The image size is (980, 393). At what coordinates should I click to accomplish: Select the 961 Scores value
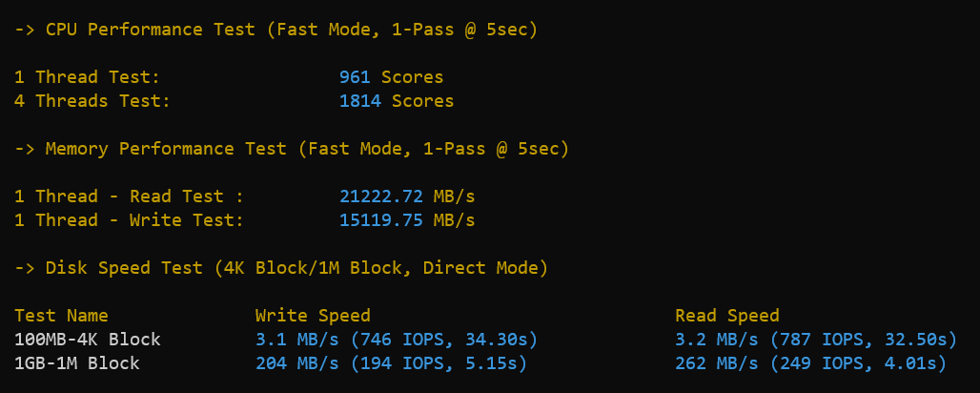tap(391, 77)
